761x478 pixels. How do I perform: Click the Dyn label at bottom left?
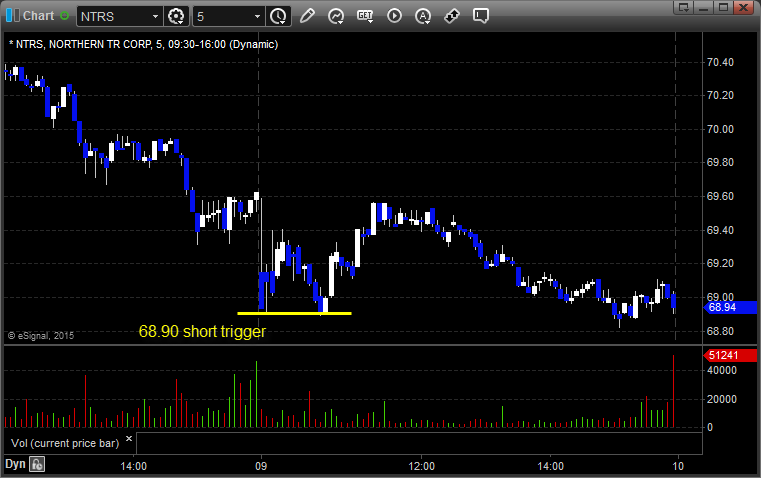[15, 464]
